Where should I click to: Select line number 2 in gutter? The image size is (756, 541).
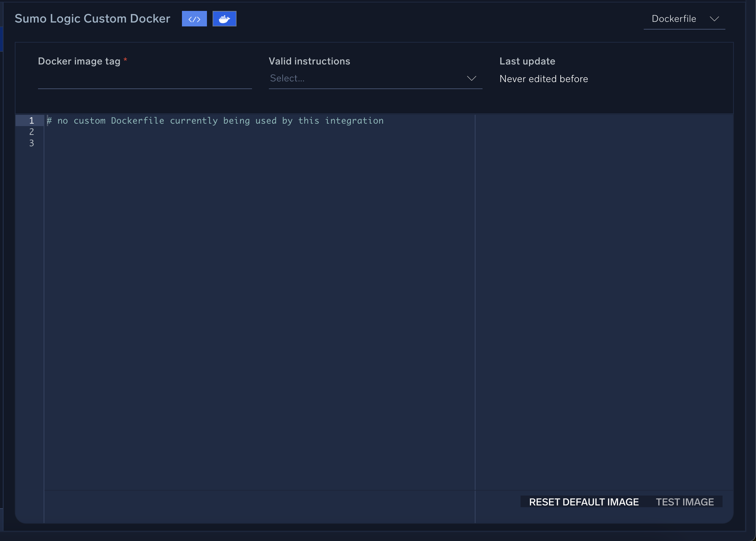click(x=32, y=132)
